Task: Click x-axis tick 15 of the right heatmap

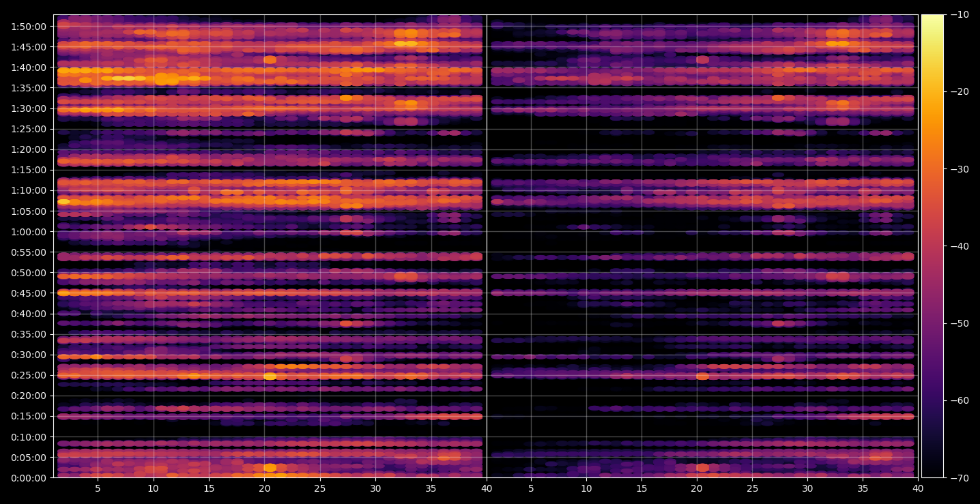Action: [642, 488]
